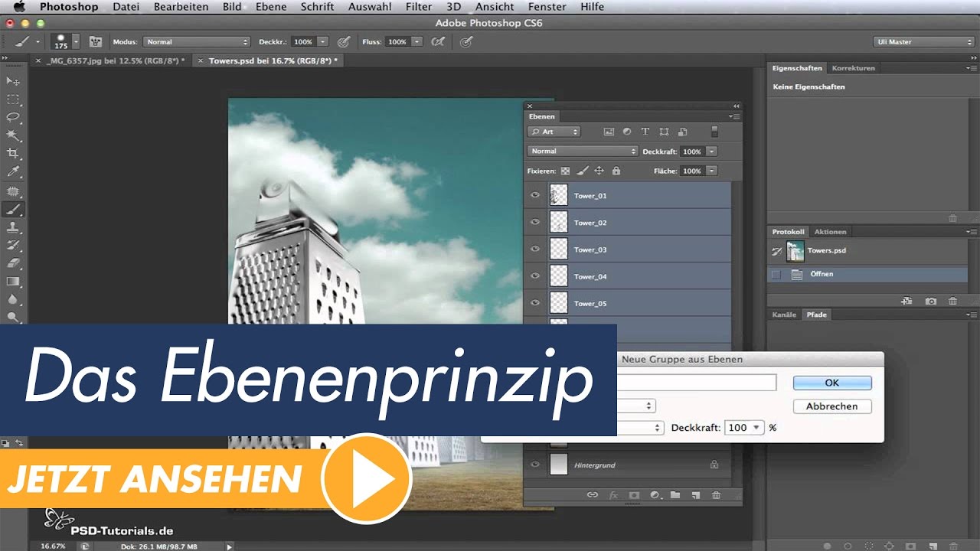Hide the Tower_05 layer
980x551 pixels.
(535, 303)
